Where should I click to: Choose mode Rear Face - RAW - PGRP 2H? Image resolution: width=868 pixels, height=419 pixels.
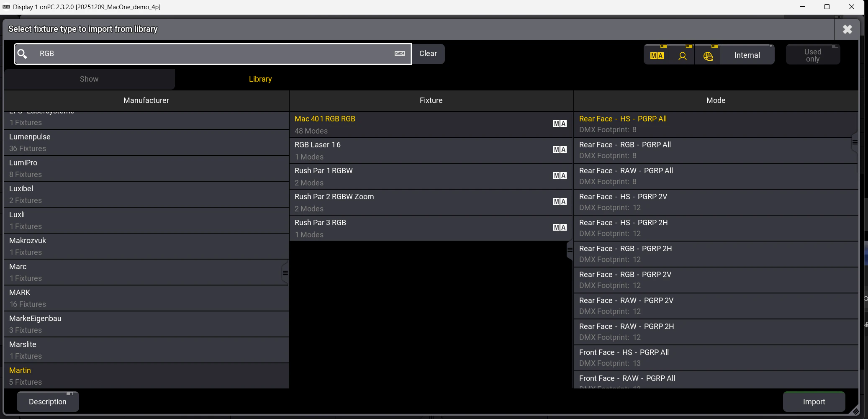716,332
